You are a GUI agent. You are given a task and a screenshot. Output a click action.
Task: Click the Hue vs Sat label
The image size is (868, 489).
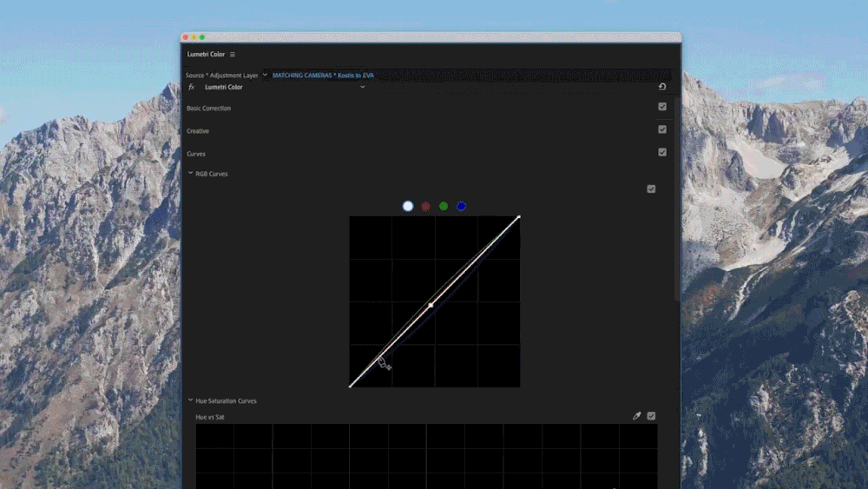click(x=210, y=417)
